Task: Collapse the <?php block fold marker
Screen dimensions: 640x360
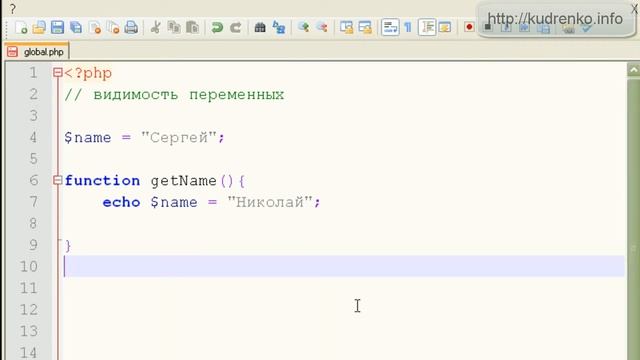Action: pyautogui.click(x=58, y=73)
